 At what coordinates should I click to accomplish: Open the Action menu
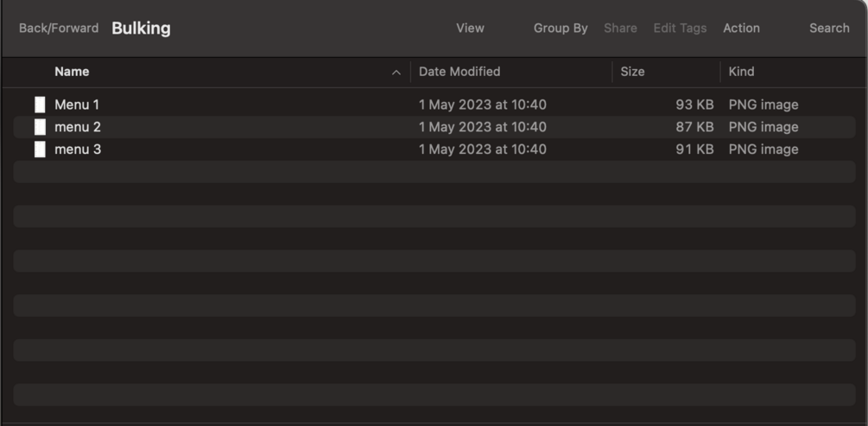741,29
